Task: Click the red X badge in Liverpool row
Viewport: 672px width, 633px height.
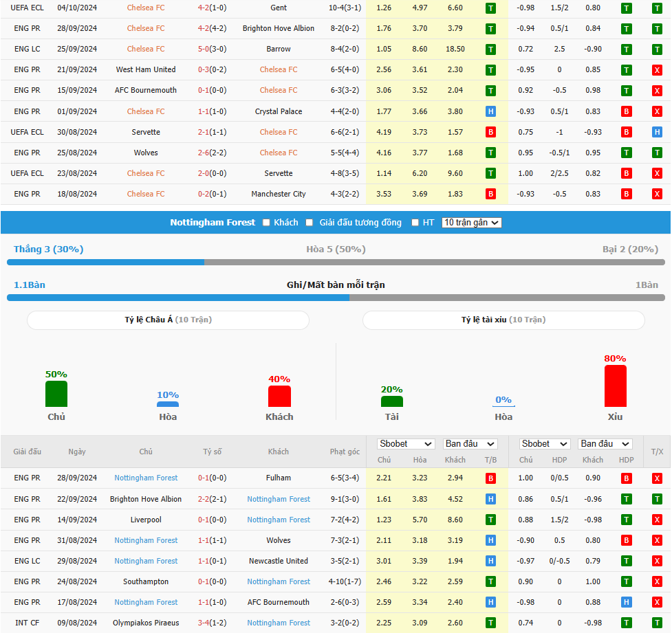Action: tap(657, 520)
